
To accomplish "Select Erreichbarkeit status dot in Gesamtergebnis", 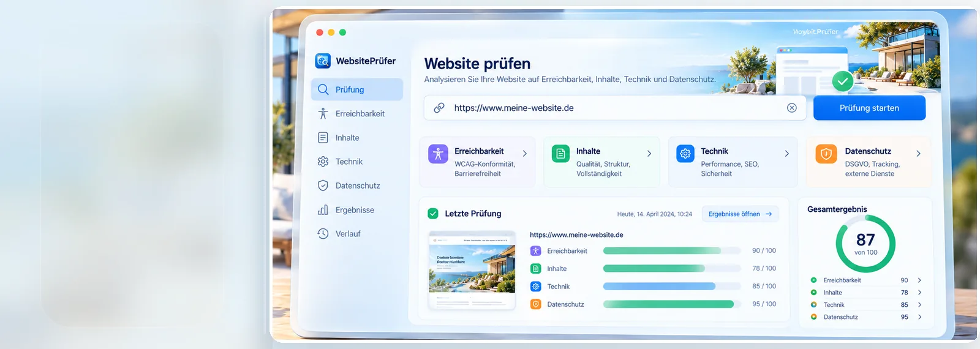I will (813, 280).
